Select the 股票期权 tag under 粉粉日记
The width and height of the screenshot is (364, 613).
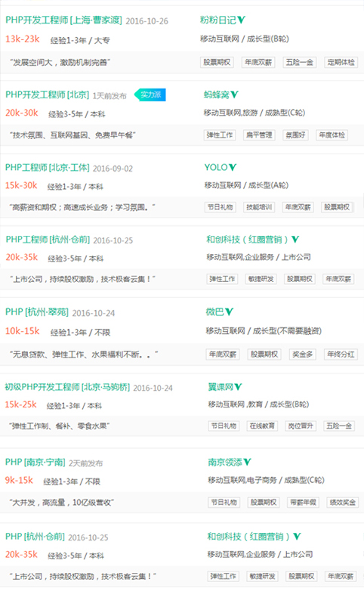[x=217, y=62]
